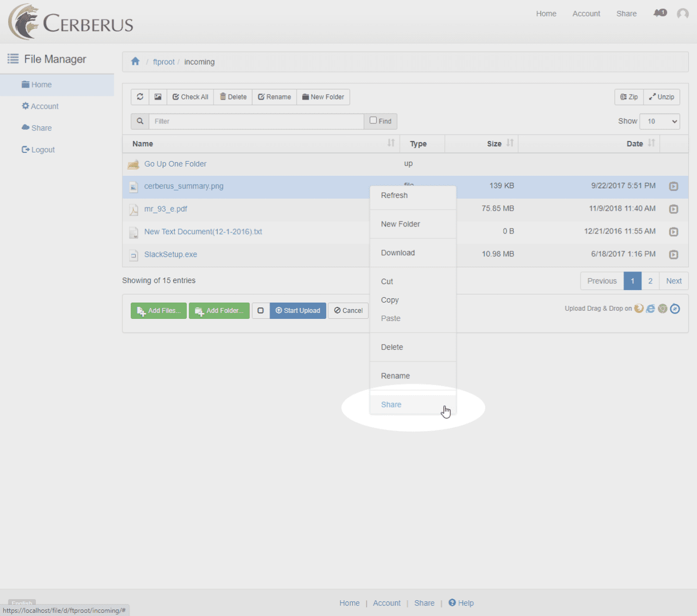Click the refresh icon in the file toolbar

coord(140,97)
